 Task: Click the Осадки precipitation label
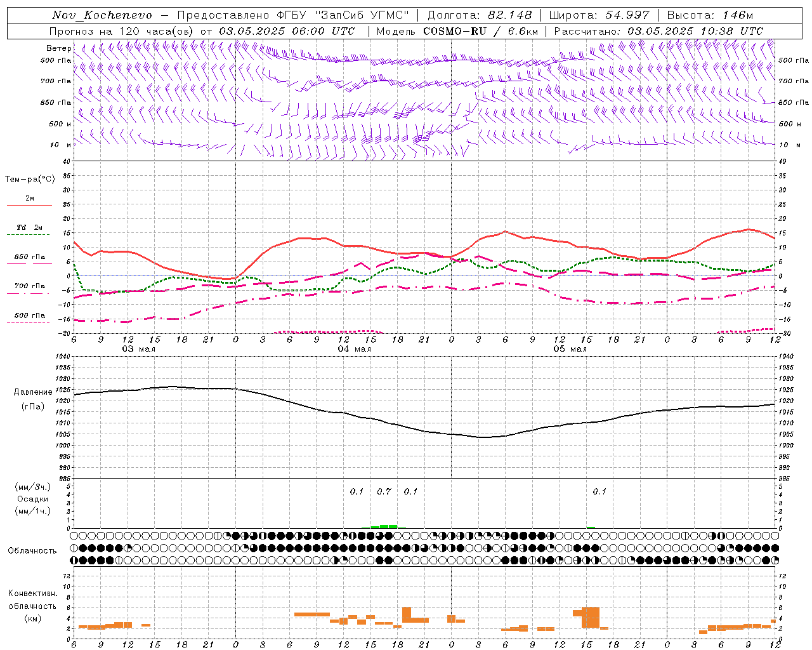coord(33,499)
